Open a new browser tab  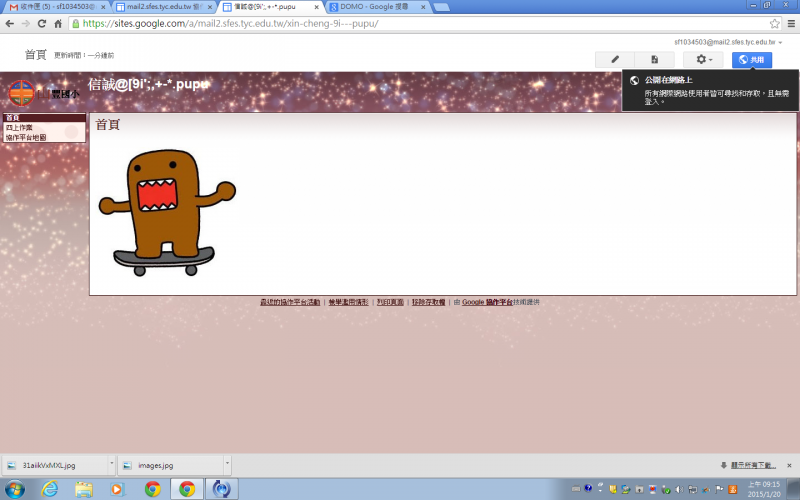coord(441,7)
